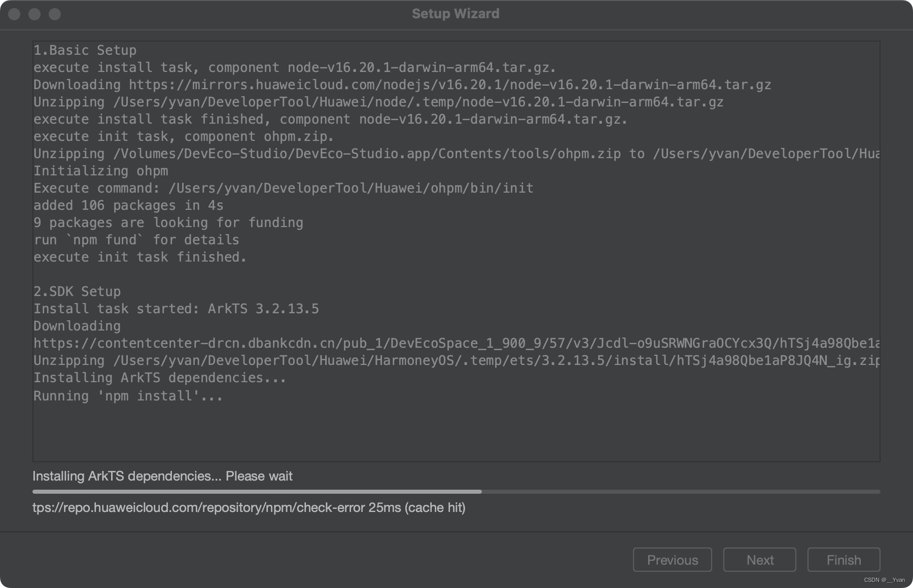Click 'execute init task, component ohpm.zip' line
The width and height of the screenshot is (913, 588).
pyautogui.click(x=184, y=136)
